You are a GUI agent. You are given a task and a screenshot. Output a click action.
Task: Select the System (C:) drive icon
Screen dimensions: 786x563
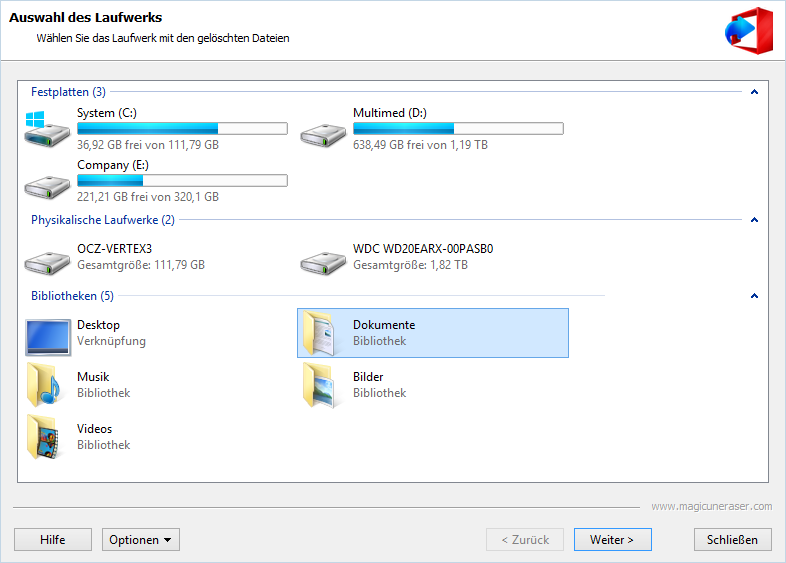point(47,129)
